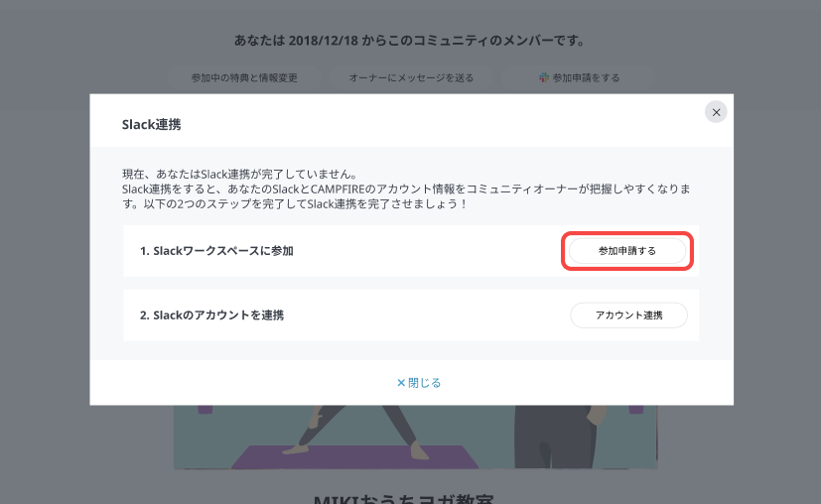Click the 'Slack連携' dialog title
Screen dimensions: 821x504
click(x=151, y=126)
